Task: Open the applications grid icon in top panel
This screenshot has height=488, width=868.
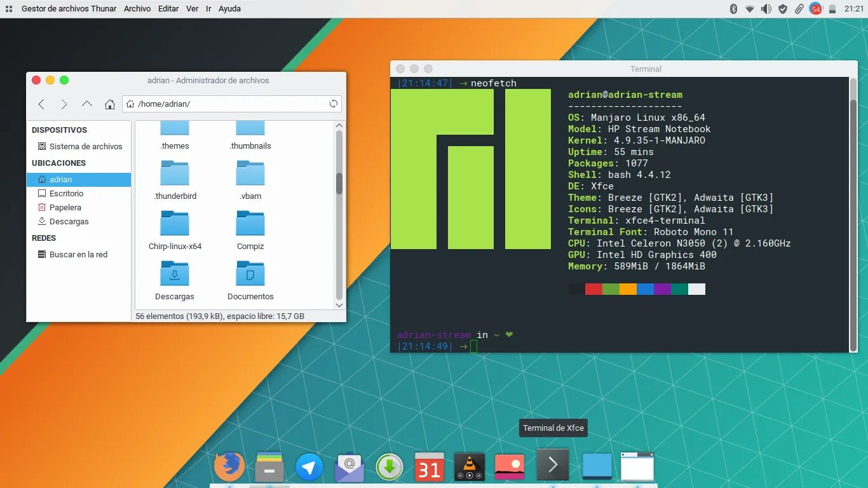Action: coord(9,9)
